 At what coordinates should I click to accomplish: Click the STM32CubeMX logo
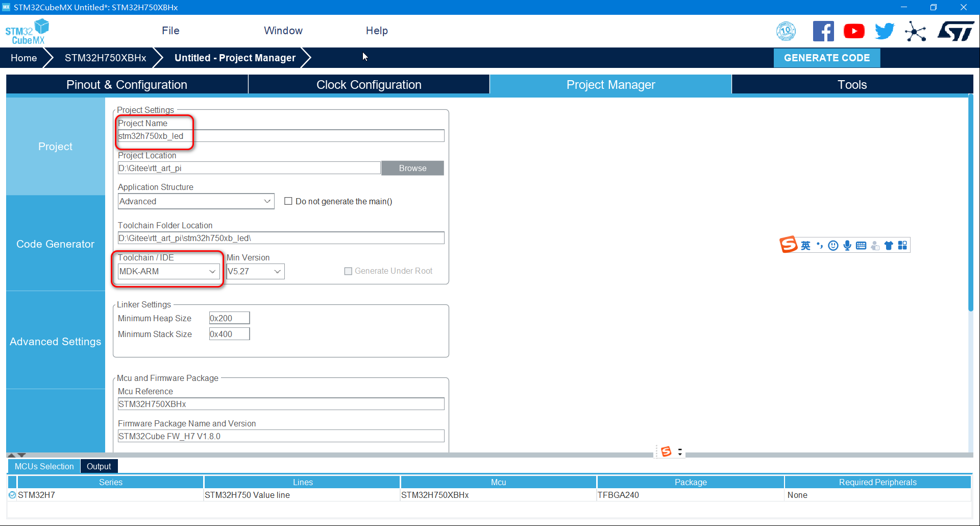(x=27, y=32)
